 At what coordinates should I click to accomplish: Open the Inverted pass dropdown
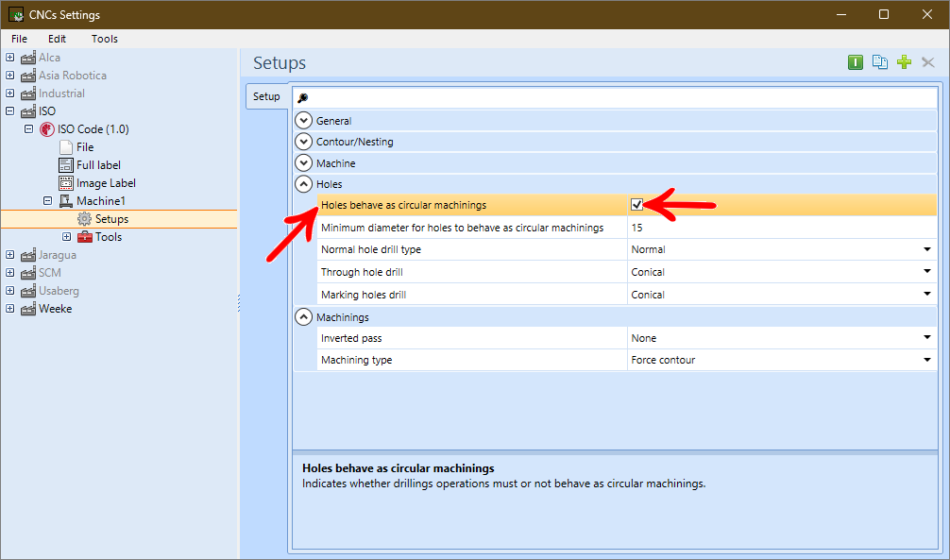[x=926, y=338]
